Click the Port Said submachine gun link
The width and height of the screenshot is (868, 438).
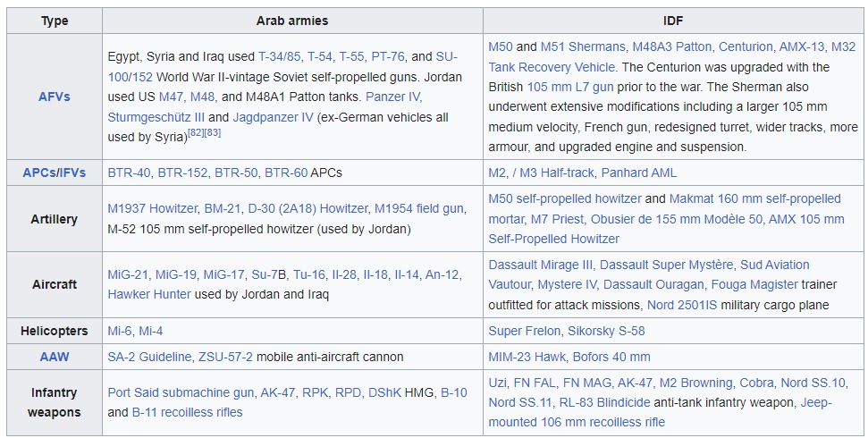tap(181, 393)
